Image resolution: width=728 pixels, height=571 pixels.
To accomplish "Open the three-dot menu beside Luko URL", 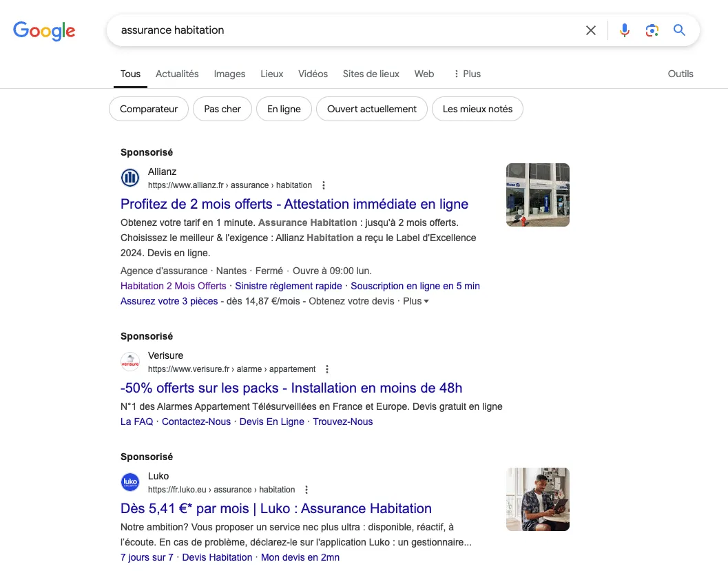I will pyautogui.click(x=306, y=490).
